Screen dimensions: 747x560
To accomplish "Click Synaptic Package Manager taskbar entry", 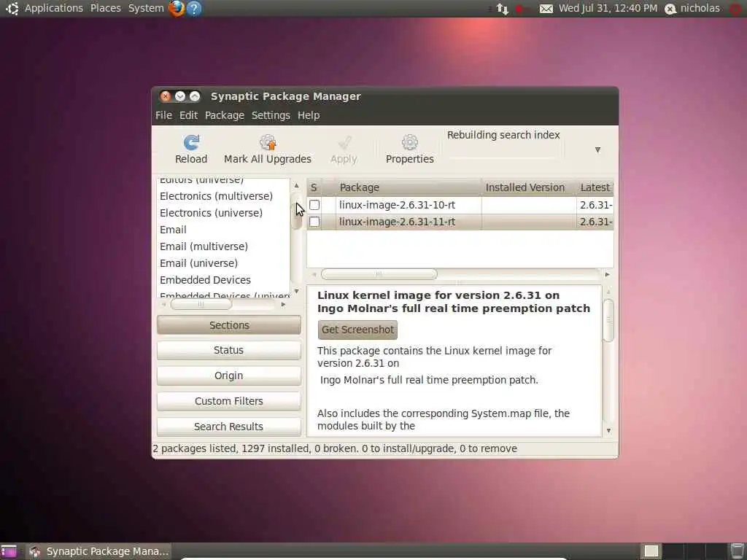I will tap(99, 551).
